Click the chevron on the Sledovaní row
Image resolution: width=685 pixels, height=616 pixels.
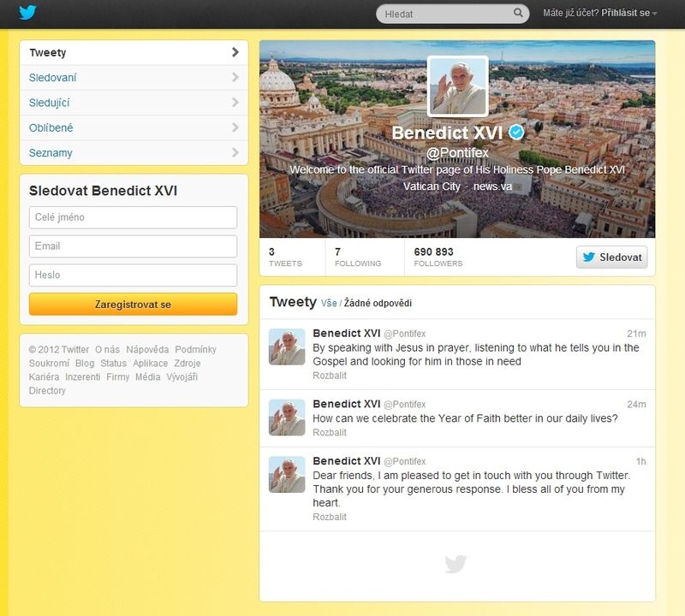coord(235,77)
